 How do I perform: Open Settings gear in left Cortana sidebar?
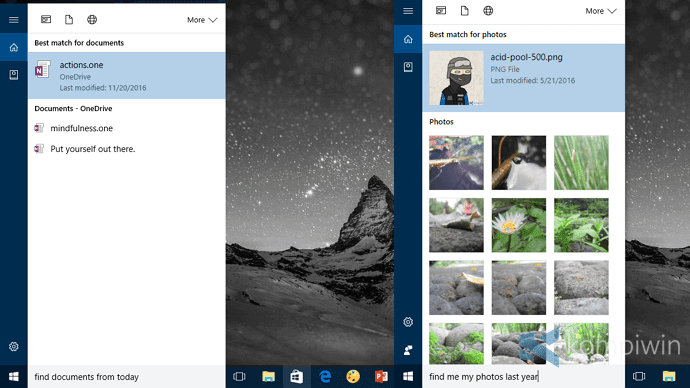[14, 347]
